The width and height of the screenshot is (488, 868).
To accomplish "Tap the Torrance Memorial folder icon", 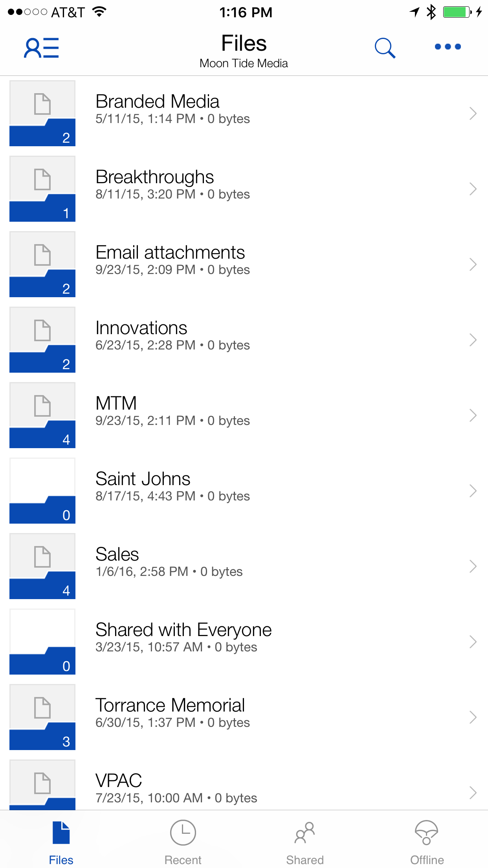I will coord(42,717).
